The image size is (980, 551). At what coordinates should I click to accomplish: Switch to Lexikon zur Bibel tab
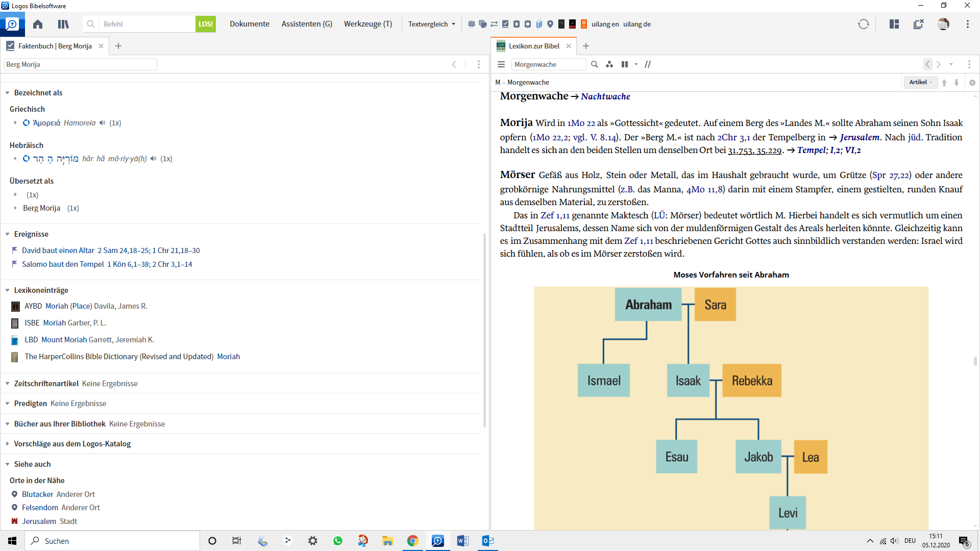coord(533,46)
